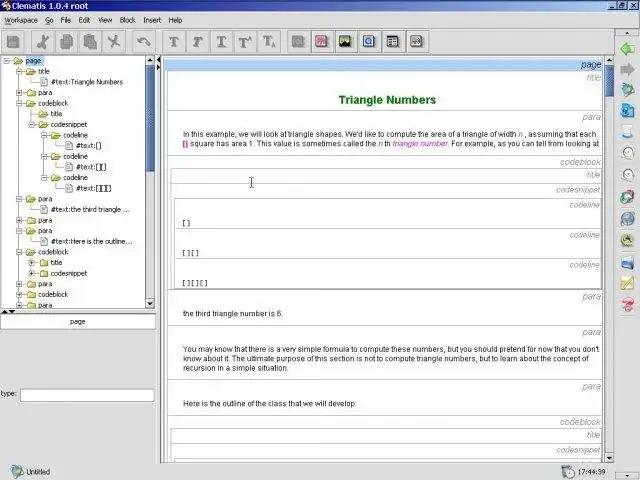Click the clock showing 17:44:39

(591, 472)
